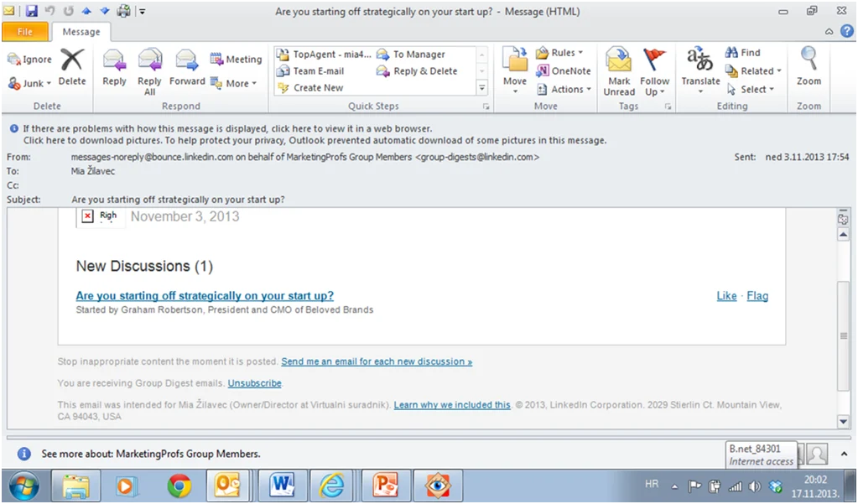Image resolution: width=858 pixels, height=504 pixels.
Task: Click 'Send me an email for each new discussion'
Action: point(377,361)
